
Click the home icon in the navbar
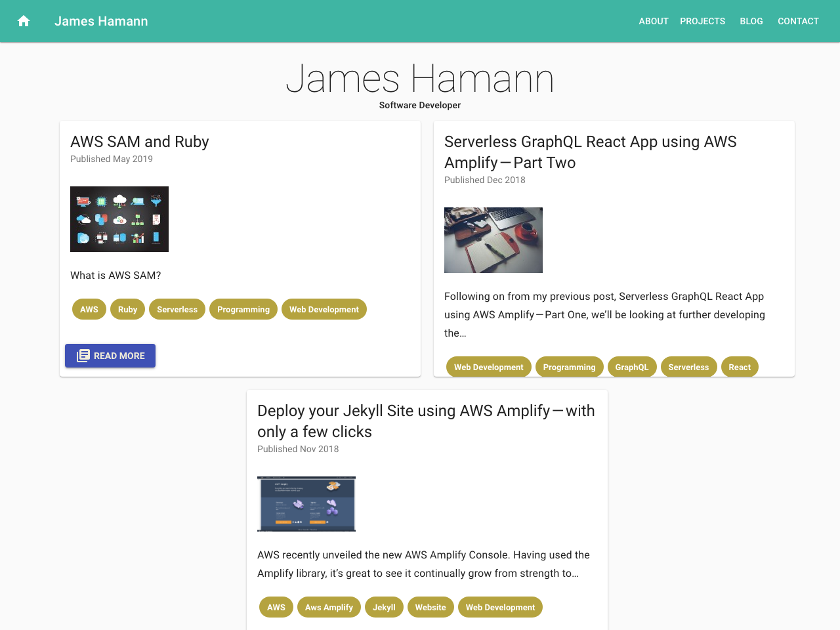click(x=23, y=21)
